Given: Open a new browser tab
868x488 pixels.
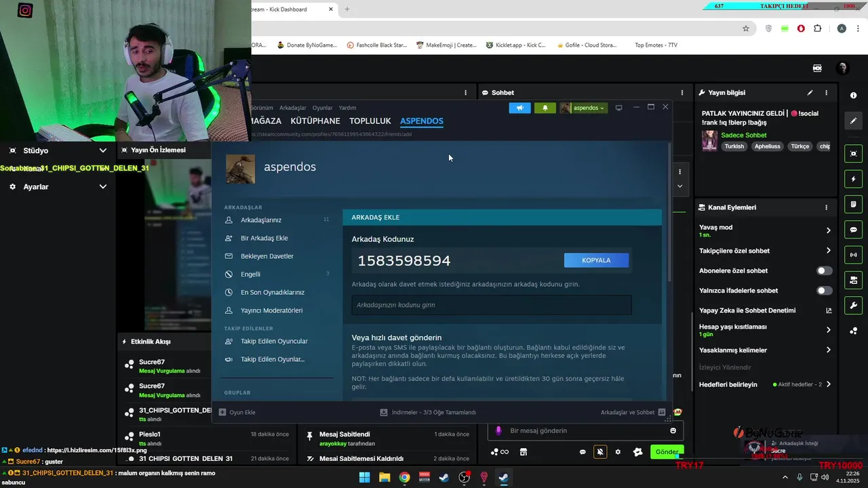Looking at the screenshot, I should tap(347, 9).
